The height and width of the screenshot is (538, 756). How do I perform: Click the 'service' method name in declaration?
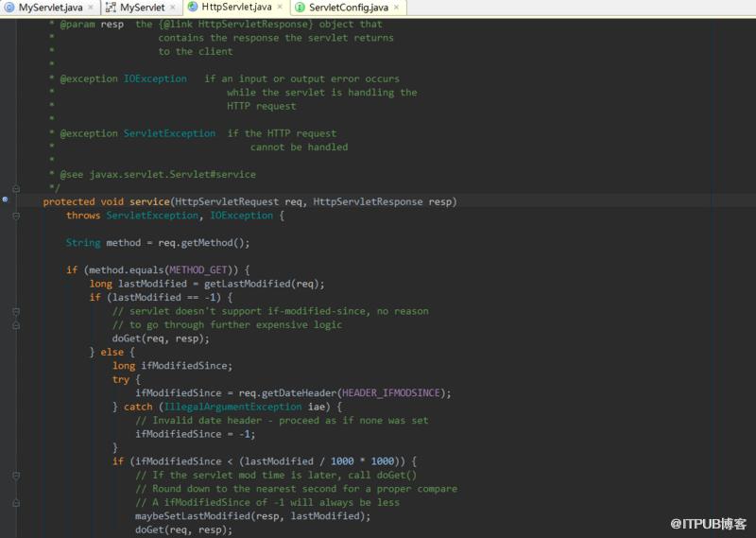(x=149, y=201)
